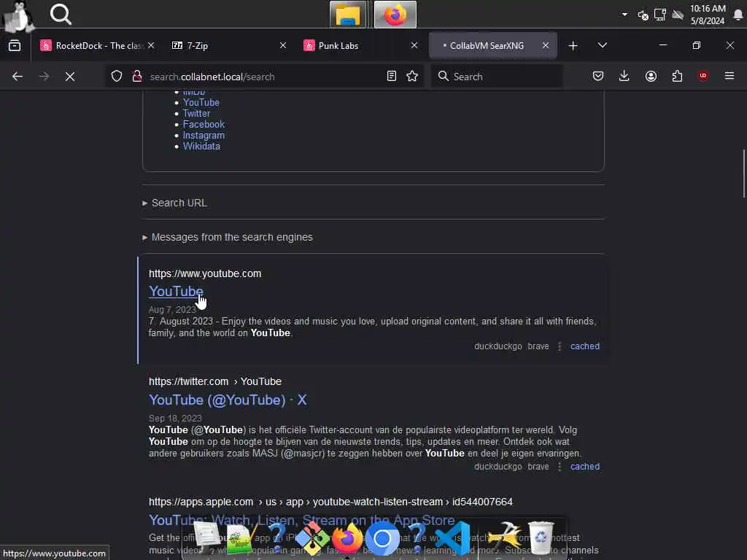Open the file manager taskbar button
This screenshot has width=747, height=560.
348,15
